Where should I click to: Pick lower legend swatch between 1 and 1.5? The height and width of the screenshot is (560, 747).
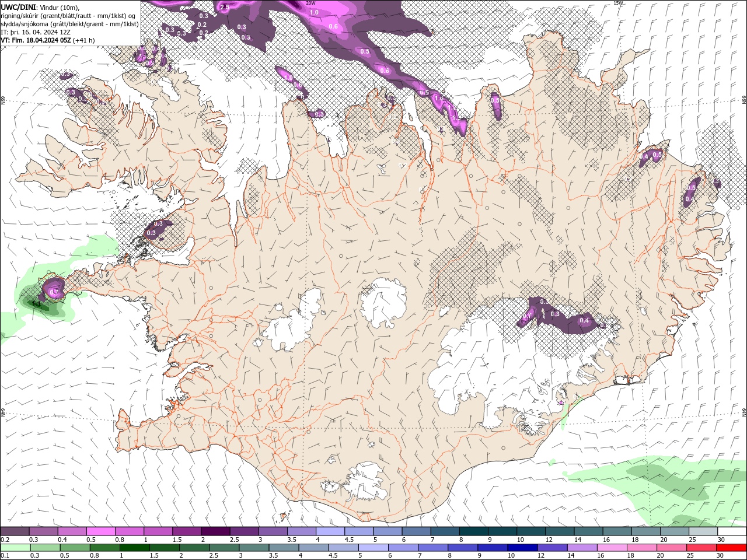135,548
